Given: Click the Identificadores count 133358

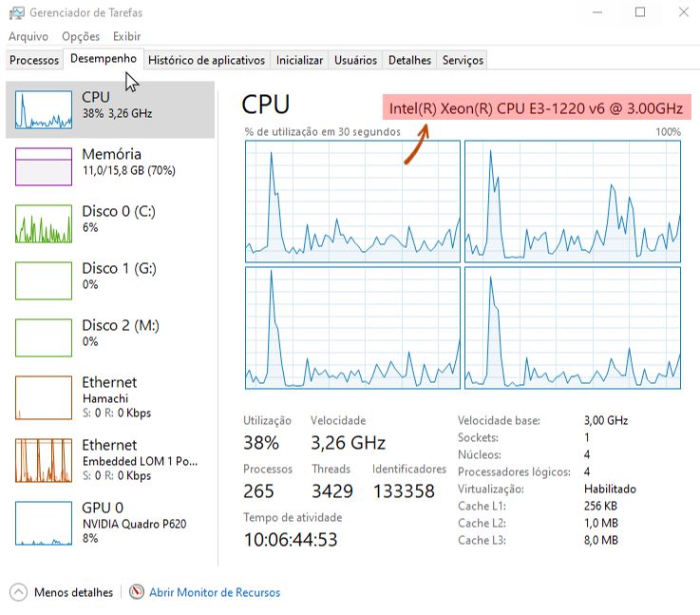Looking at the screenshot, I should click(404, 491).
